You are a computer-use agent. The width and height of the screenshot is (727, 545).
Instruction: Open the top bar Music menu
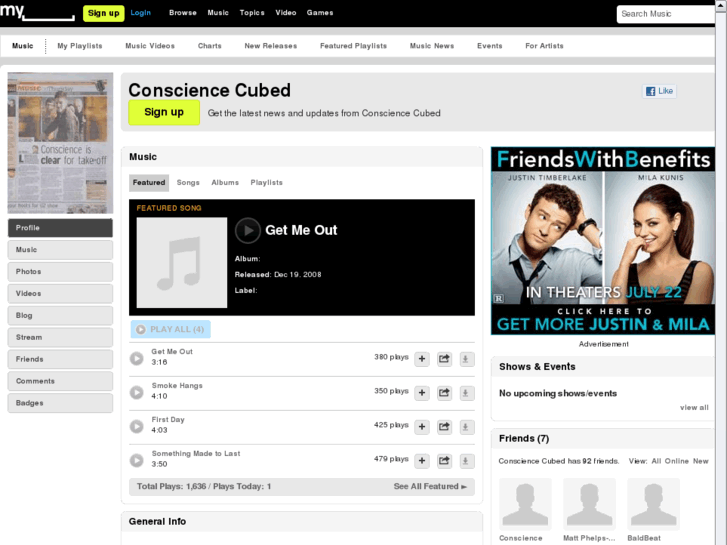[218, 13]
